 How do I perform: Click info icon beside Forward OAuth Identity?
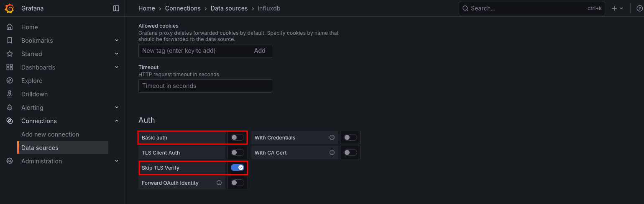[219, 183]
